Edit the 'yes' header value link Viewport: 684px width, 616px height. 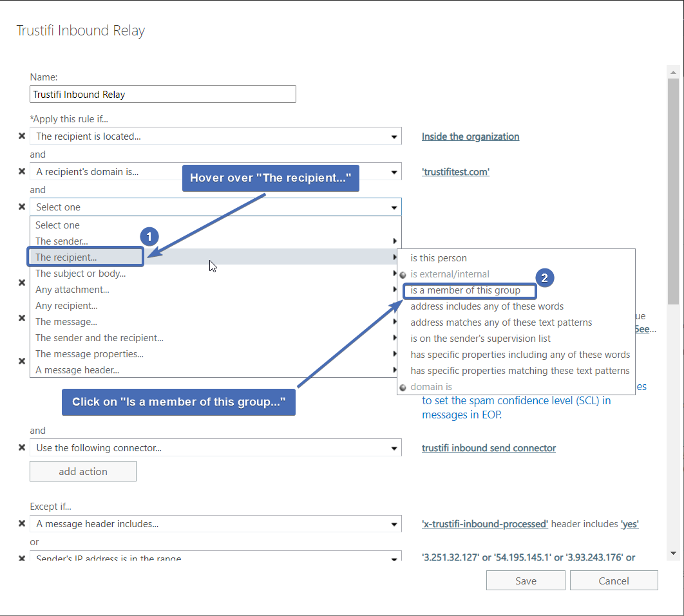coord(629,524)
